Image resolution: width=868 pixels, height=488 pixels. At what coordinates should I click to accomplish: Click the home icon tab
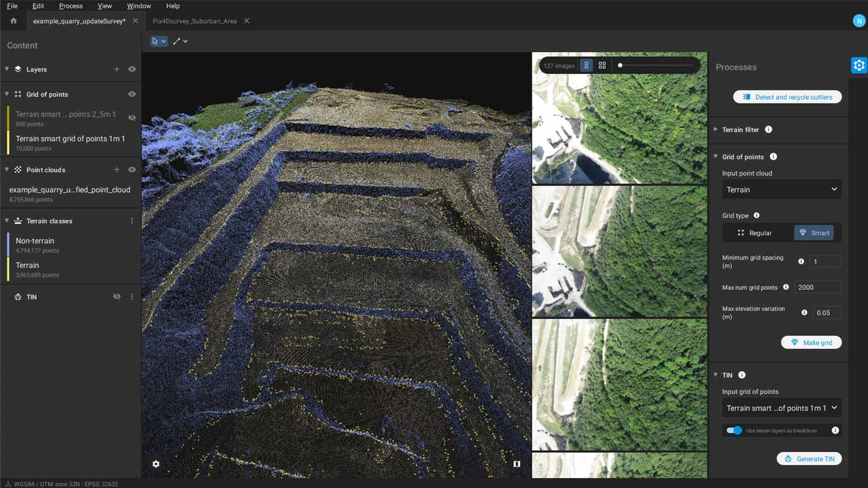click(x=13, y=21)
